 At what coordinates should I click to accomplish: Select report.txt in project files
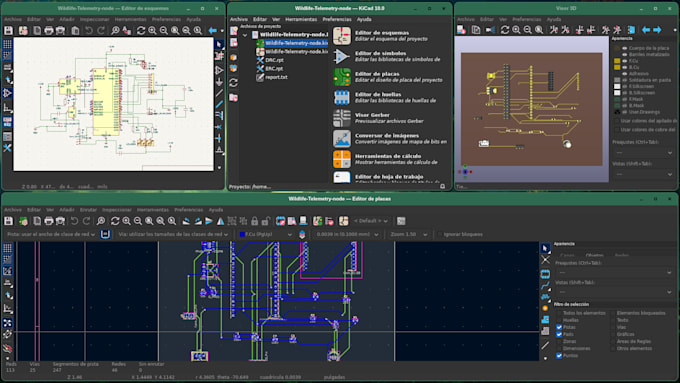point(276,77)
